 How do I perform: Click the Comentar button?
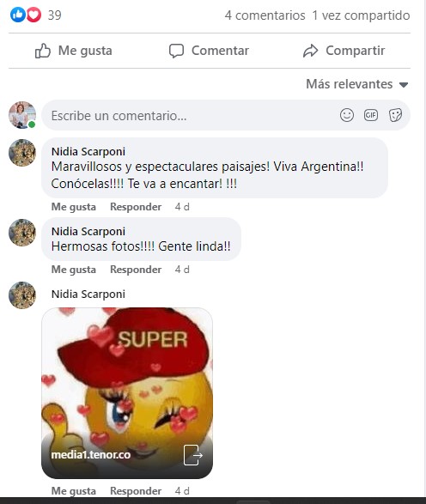209,51
